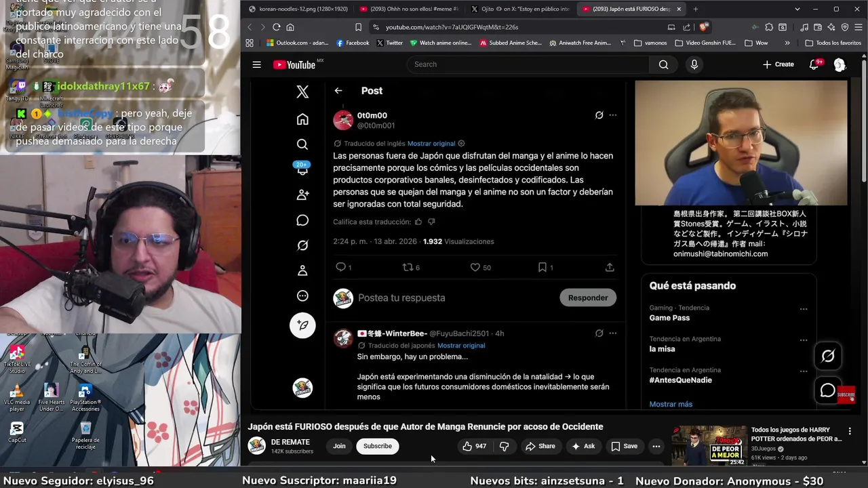
Task: Open X messages chat icon in sidebar
Action: pyautogui.click(x=302, y=220)
